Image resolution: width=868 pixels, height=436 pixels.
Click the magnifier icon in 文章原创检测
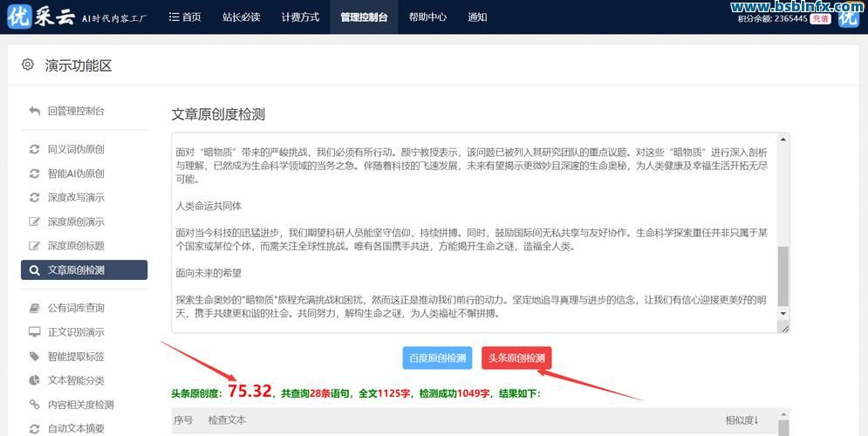pyautogui.click(x=34, y=270)
